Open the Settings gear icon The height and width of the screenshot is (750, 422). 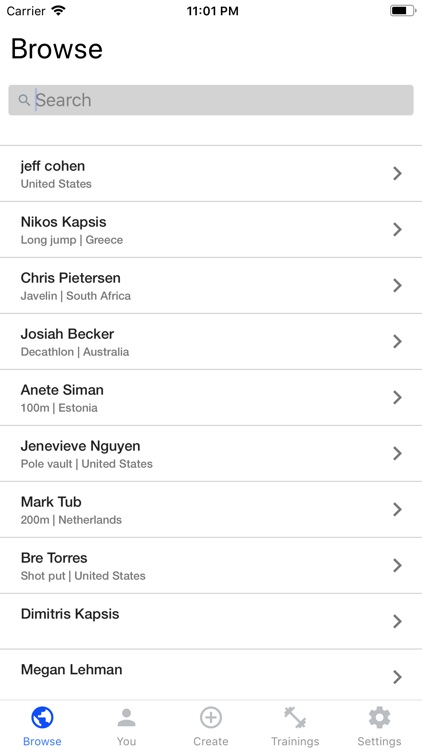(379, 717)
